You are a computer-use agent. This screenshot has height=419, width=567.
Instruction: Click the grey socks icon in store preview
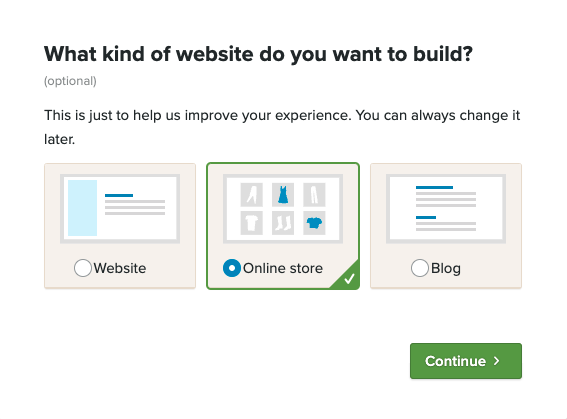click(x=283, y=223)
